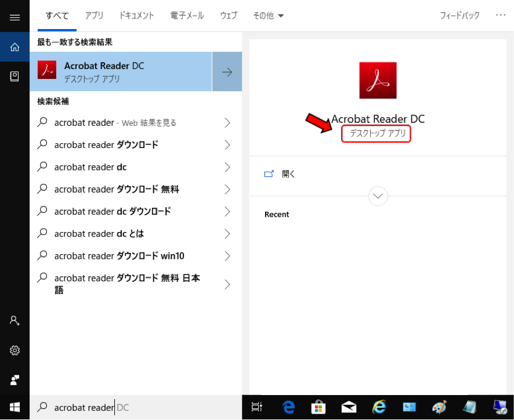This screenshot has height=420, width=514.
Task: Launch Microsoft Edge from the taskbar
Action: click(x=288, y=407)
